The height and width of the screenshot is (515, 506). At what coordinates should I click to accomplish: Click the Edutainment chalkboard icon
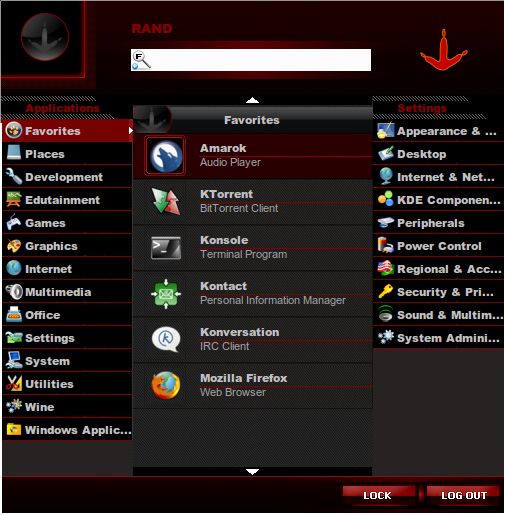pyautogui.click(x=14, y=199)
